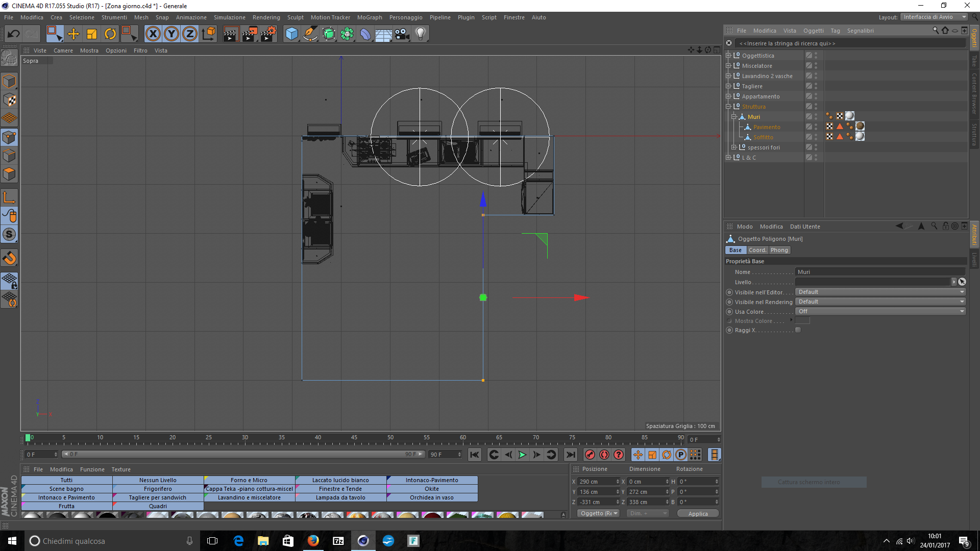Click the Record Active Objects keyframe button

point(590,455)
